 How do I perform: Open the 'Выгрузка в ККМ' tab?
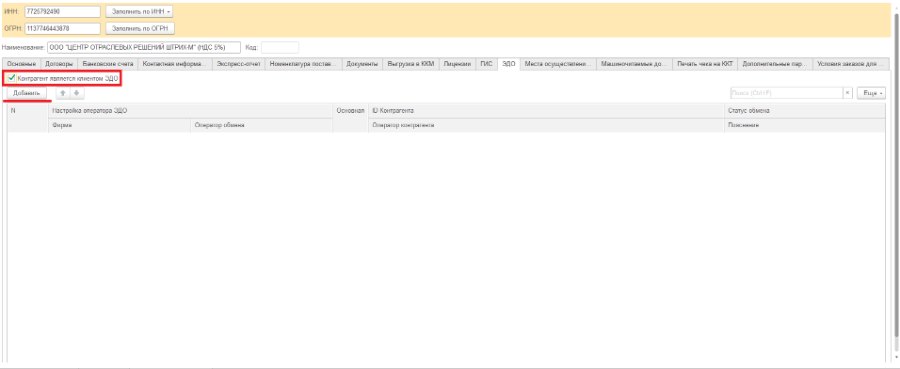coord(411,64)
